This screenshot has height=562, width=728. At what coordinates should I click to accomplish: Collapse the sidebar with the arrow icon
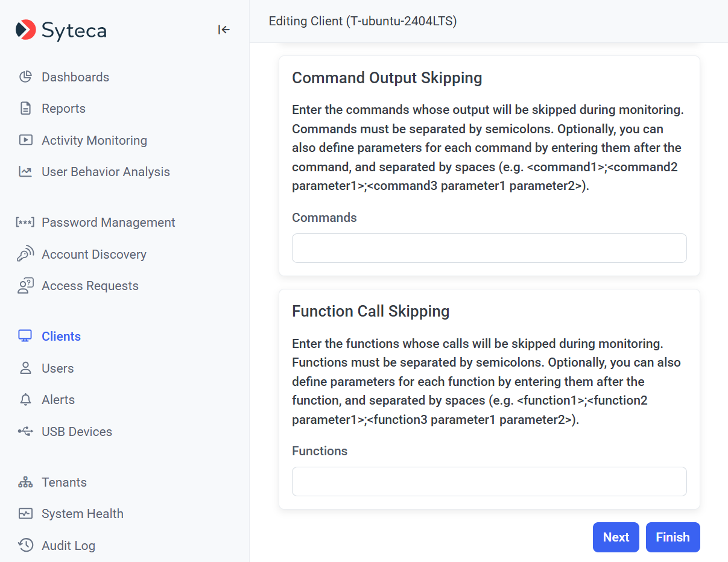click(x=224, y=30)
